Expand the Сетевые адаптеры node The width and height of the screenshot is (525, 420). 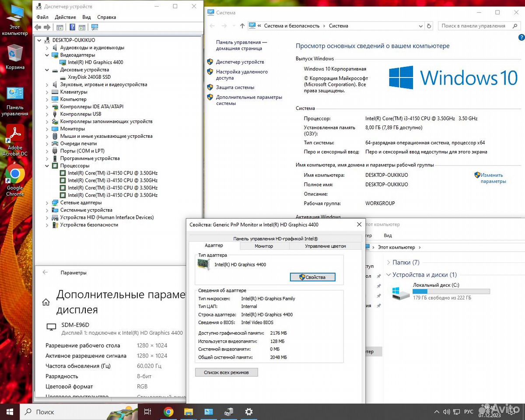click(47, 203)
